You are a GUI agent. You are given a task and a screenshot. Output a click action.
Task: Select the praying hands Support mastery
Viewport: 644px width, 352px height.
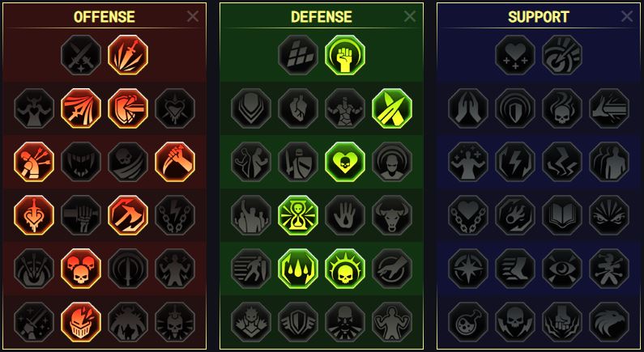tap(468, 108)
